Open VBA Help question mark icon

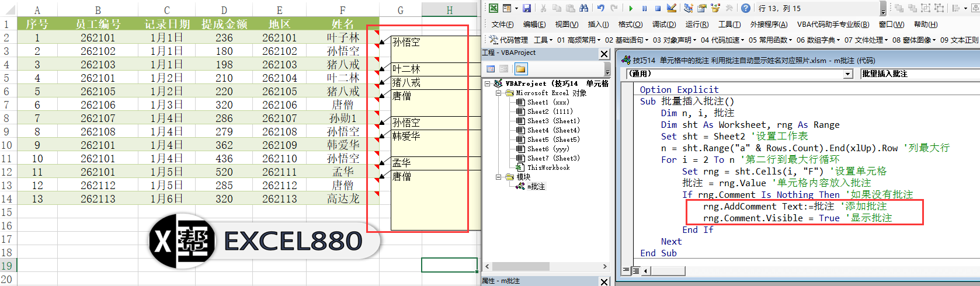point(746,8)
